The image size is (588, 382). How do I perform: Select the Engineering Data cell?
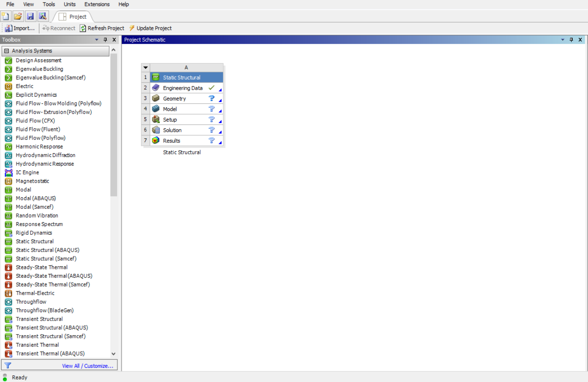coord(186,88)
